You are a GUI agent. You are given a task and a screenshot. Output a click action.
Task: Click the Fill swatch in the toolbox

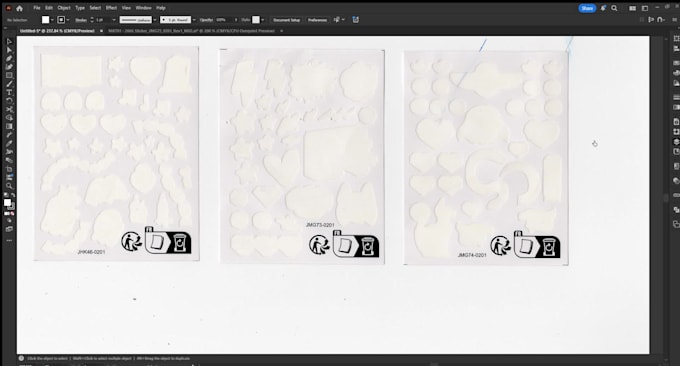(7, 203)
